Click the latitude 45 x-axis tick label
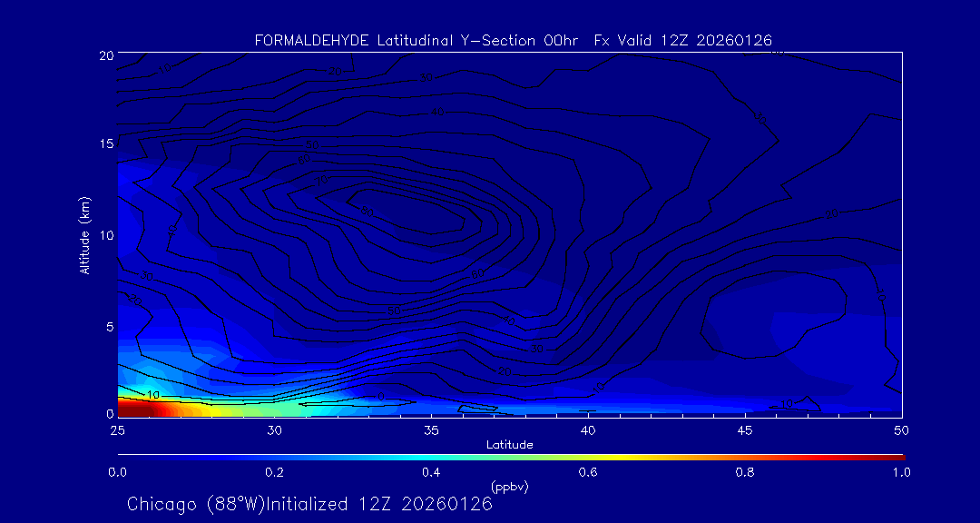980x523 pixels. pos(745,429)
